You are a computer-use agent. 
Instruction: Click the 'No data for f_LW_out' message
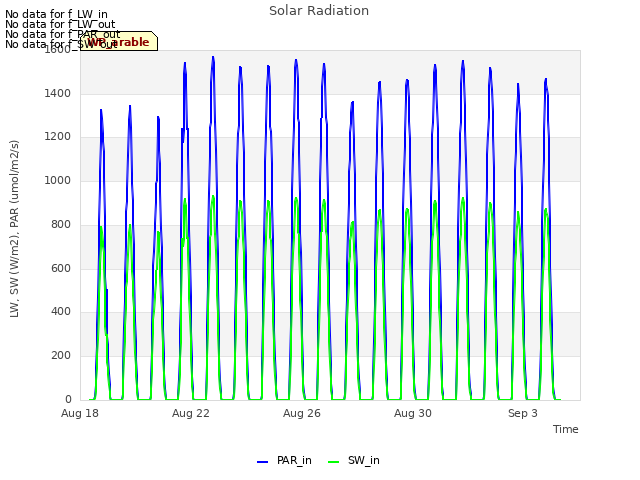(x=60, y=24)
